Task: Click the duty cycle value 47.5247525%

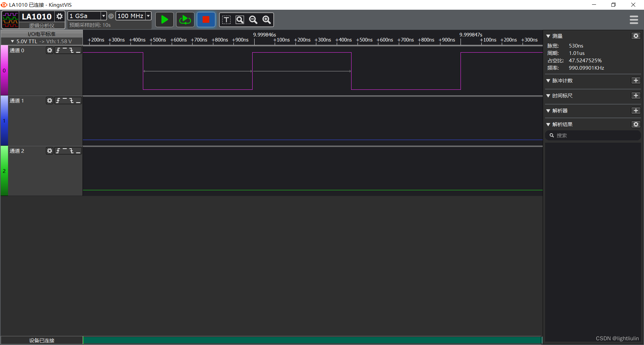Action: coord(585,60)
